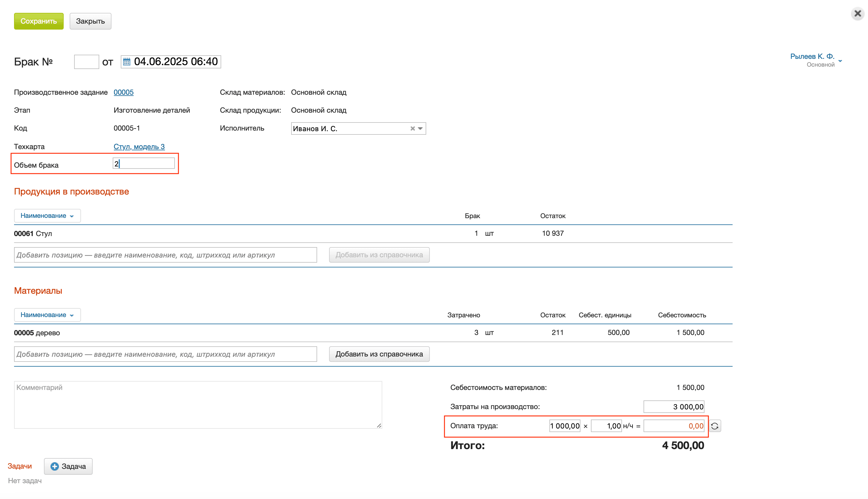
Task: Click the add-position search field in Материалы
Action: [x=165, y=354]
